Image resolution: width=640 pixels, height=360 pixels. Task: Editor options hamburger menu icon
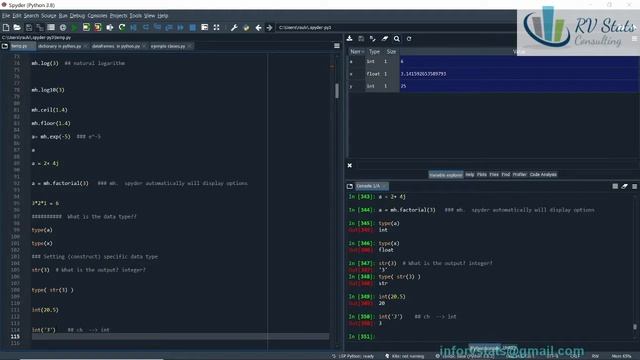pos(337,46)
